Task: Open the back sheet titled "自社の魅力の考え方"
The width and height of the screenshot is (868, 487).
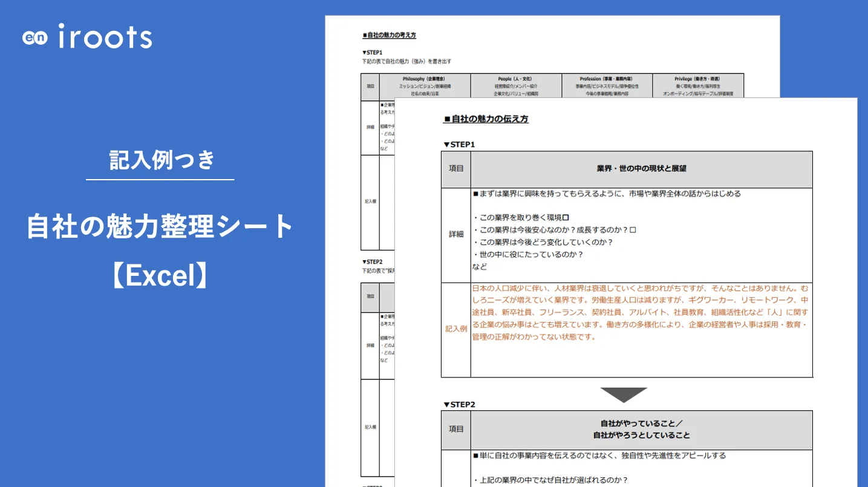Action: point(389,35)
